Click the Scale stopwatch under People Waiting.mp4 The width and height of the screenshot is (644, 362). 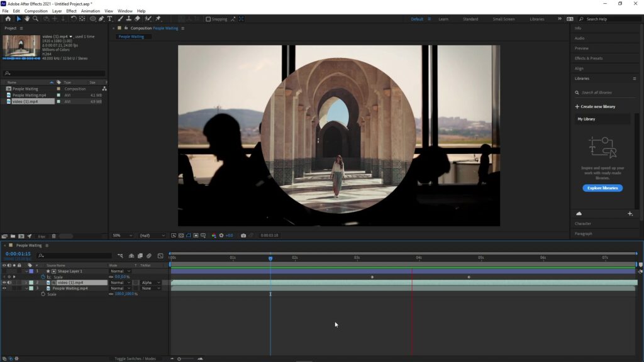pyautogui.click(x=43, y=294)
